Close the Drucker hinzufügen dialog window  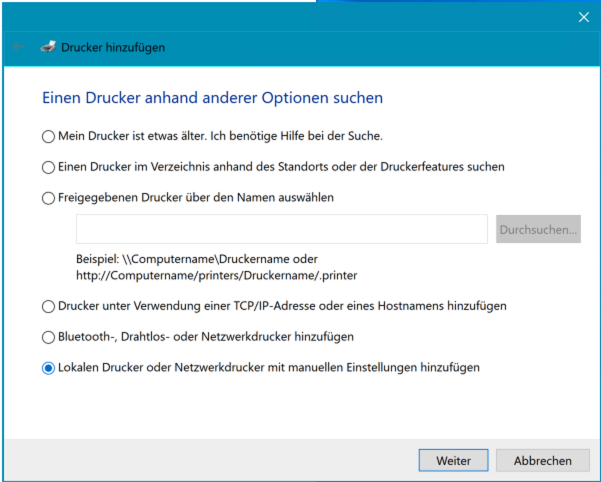[x=584, y=17]
